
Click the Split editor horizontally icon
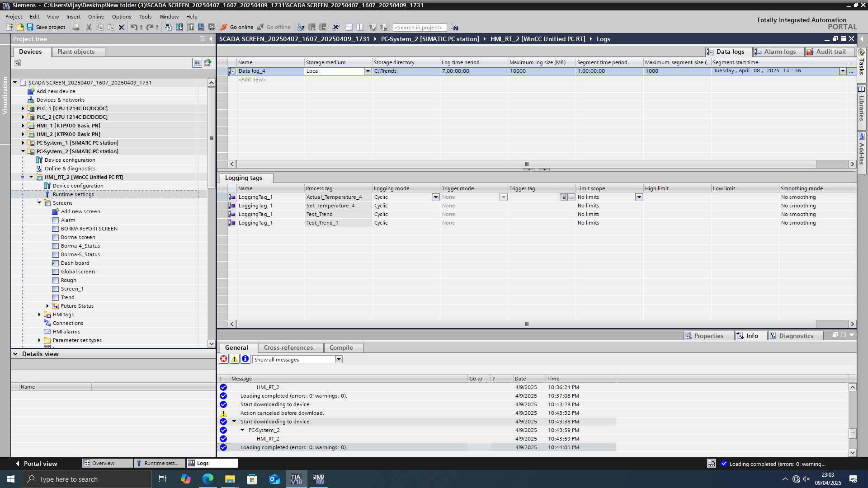pos(349,27)
